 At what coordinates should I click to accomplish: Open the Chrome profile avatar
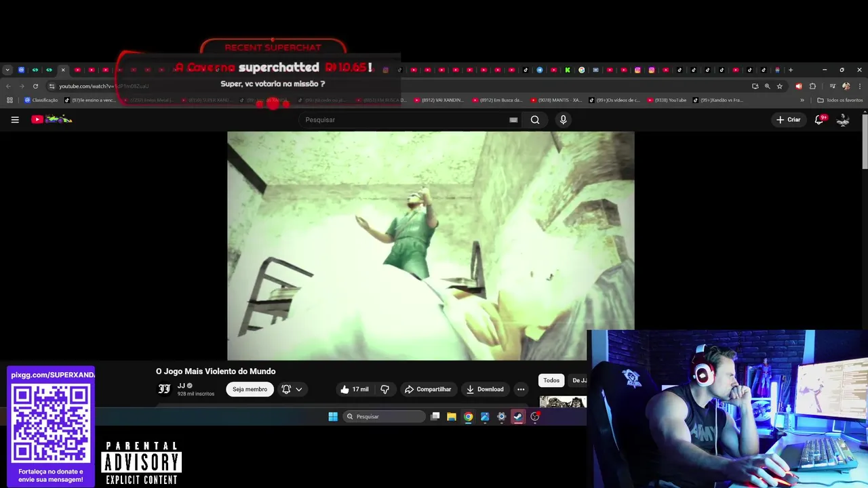point(846,86)
